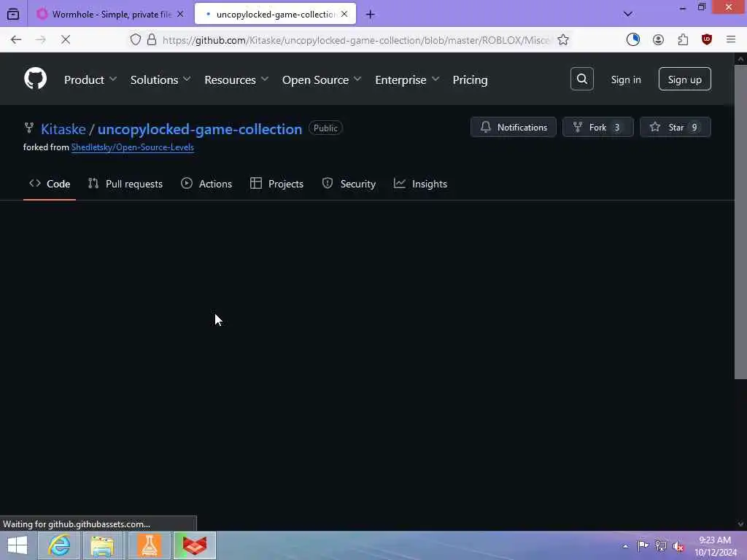The height and width of the screenshot is (560, 747).
Task: Open the circular timer toolbar icon
Action: coord(633,40)
